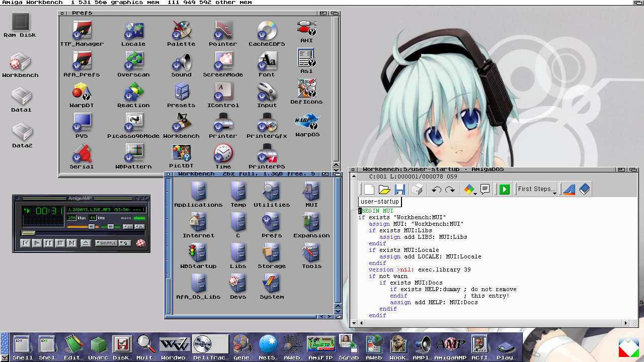Select the WBPattern prefs icon
Viewport: 644px width, 362px height.
[x=133, y=156]
